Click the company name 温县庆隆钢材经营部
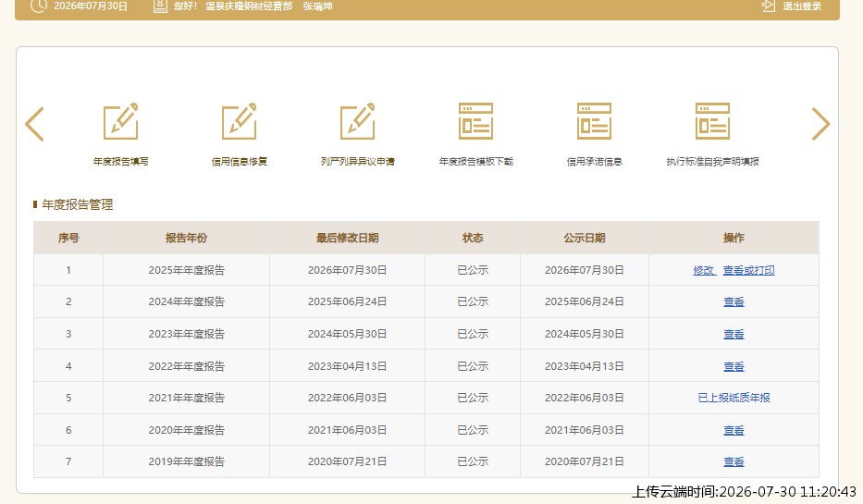This screenshot has height=504, width=863. [249, 6]
